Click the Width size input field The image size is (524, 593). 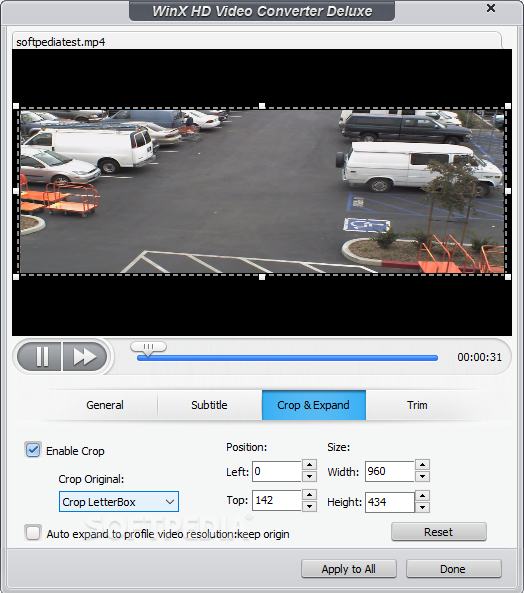point(390,471)
